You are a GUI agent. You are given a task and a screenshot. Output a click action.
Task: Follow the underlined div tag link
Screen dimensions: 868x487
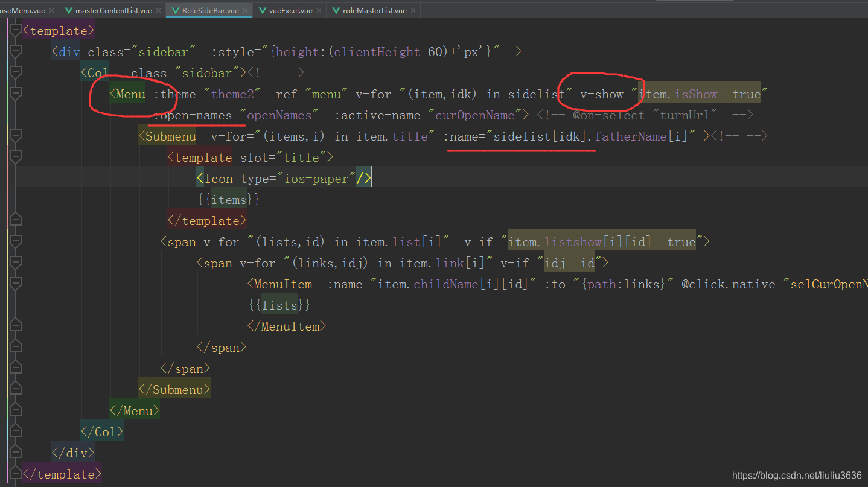(69, 52)
